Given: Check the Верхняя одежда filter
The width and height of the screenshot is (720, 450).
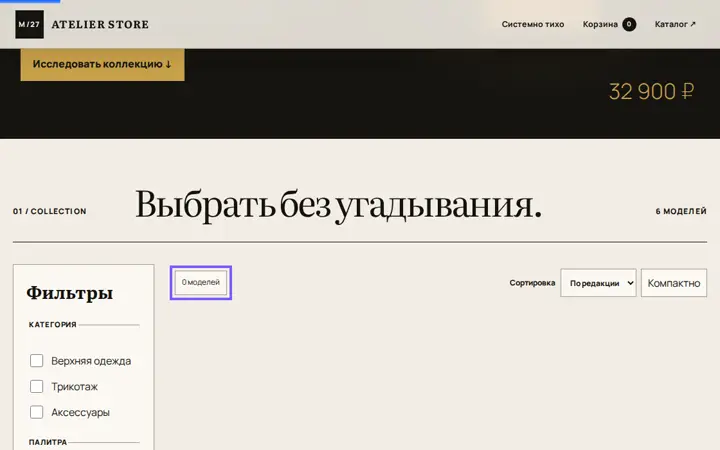Looking at the screenshot, I should 37,360.
